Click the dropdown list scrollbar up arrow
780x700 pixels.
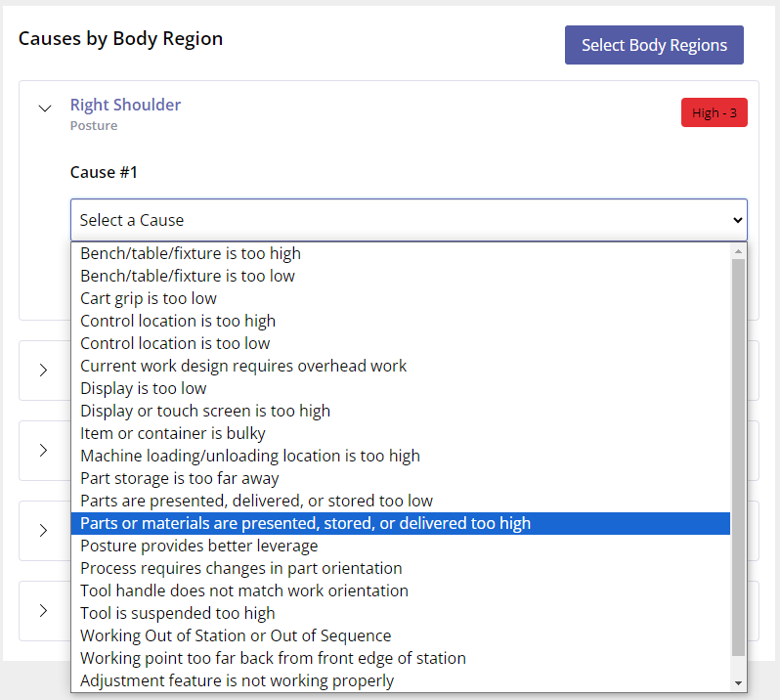[738, 251]
